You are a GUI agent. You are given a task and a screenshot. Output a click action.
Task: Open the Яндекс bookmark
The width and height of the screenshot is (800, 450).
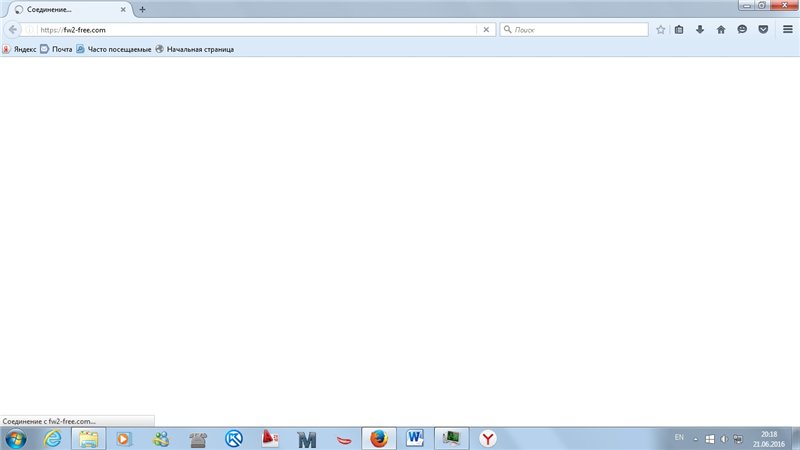(x=19, y=49)
